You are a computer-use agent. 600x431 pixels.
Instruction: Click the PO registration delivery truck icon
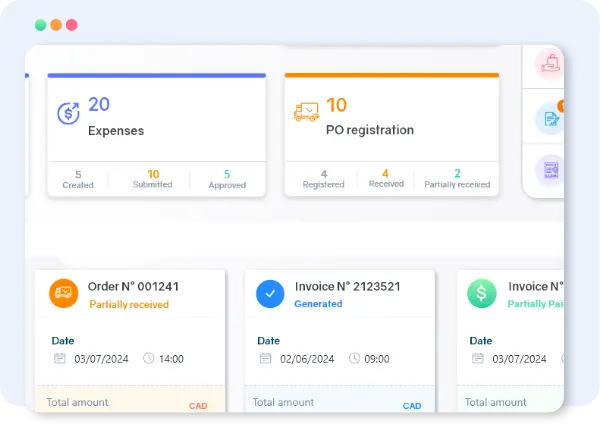(x=306, y=113)
